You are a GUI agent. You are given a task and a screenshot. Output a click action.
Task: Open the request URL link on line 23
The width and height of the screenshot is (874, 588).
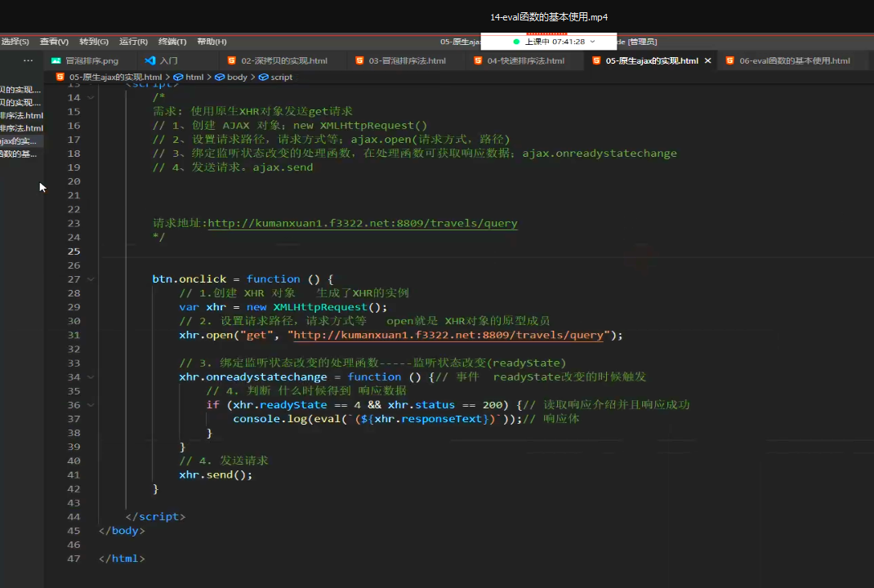[363, 223]
